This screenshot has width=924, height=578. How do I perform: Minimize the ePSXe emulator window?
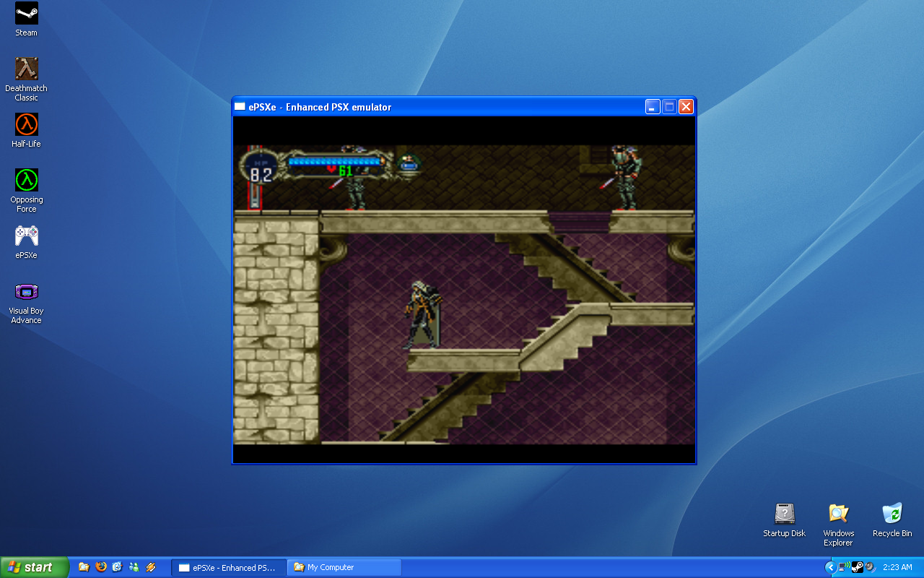(x=653, y=107)
